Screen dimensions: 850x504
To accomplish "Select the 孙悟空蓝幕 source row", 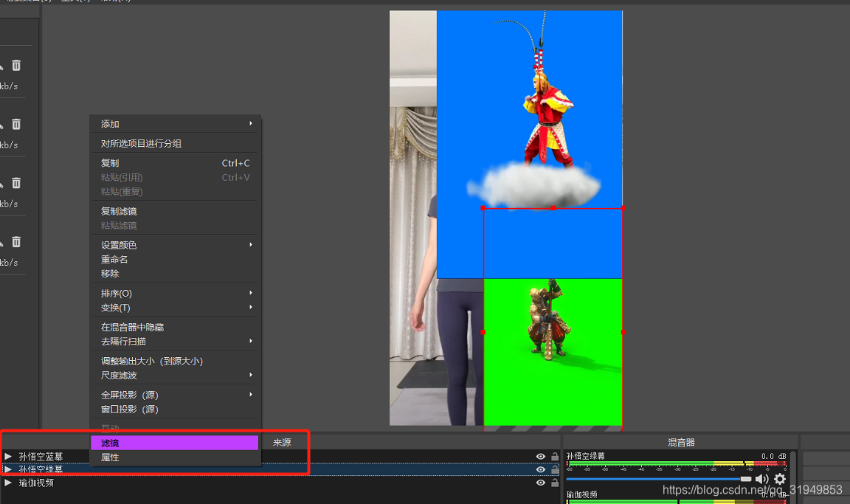I will (281, 456).
